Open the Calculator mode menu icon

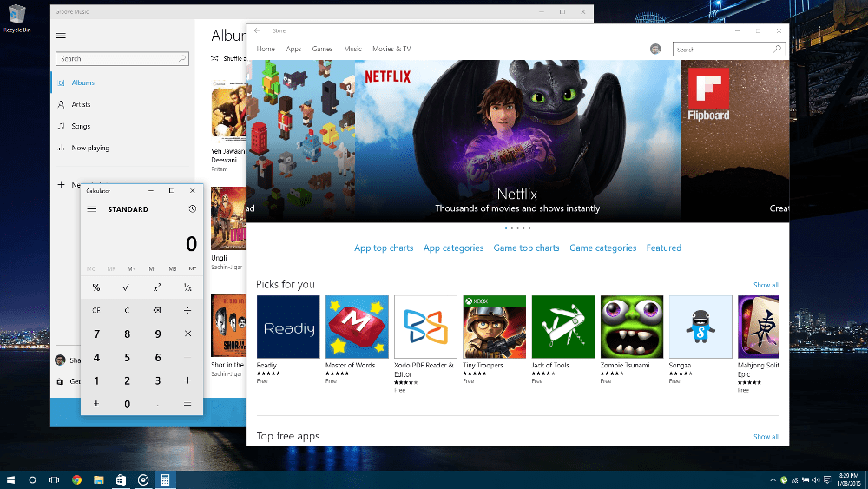coord(92,209)
